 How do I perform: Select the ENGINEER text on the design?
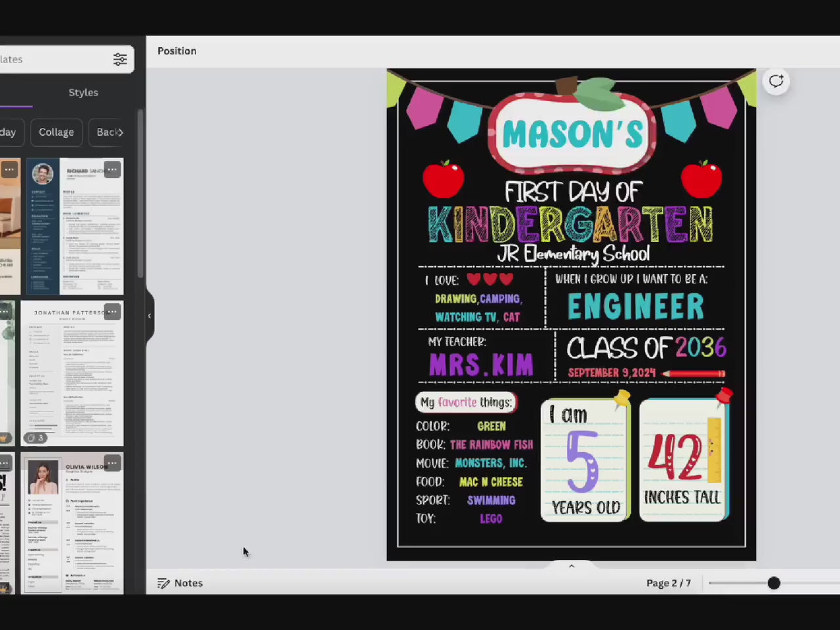tap(635, 306)
